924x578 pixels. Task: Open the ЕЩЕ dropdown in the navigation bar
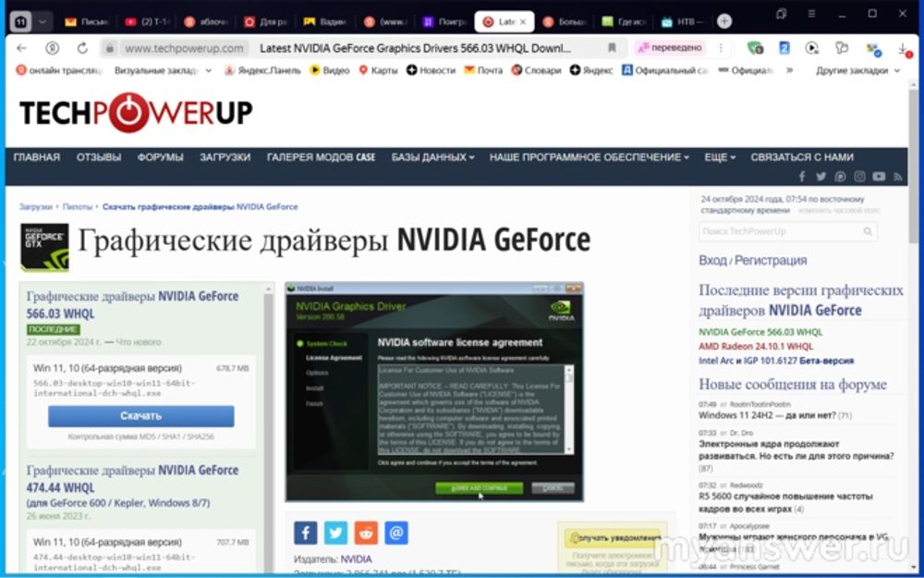(x=720, y=157)
